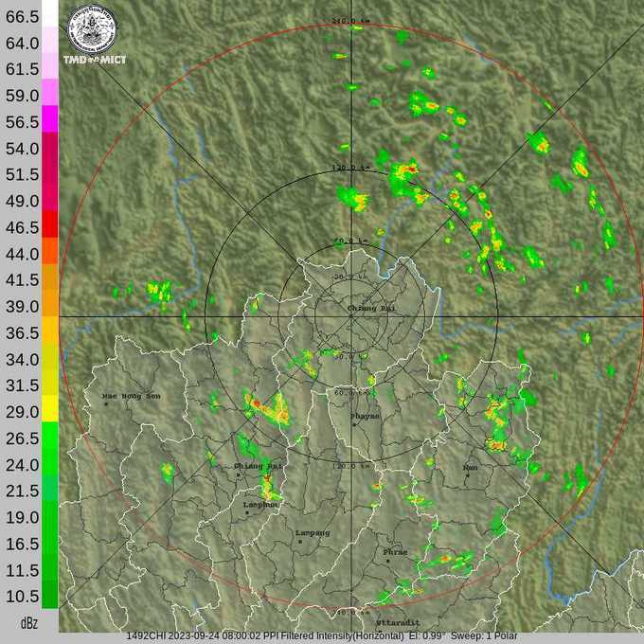Select the 66.5 dBz white legend swatch

pyautogui.click(x=49, y=17)
